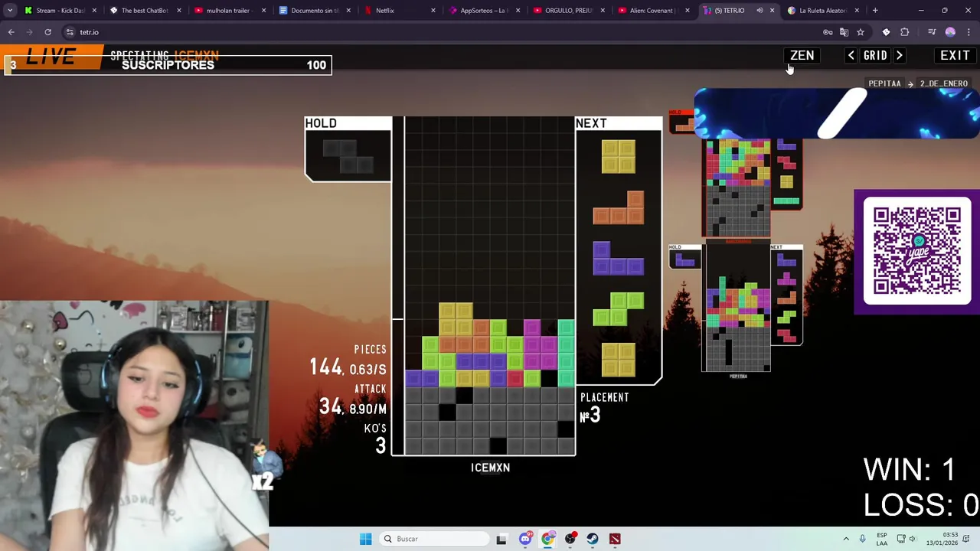Open the tab groups toolbar icon

click(932, 32)
